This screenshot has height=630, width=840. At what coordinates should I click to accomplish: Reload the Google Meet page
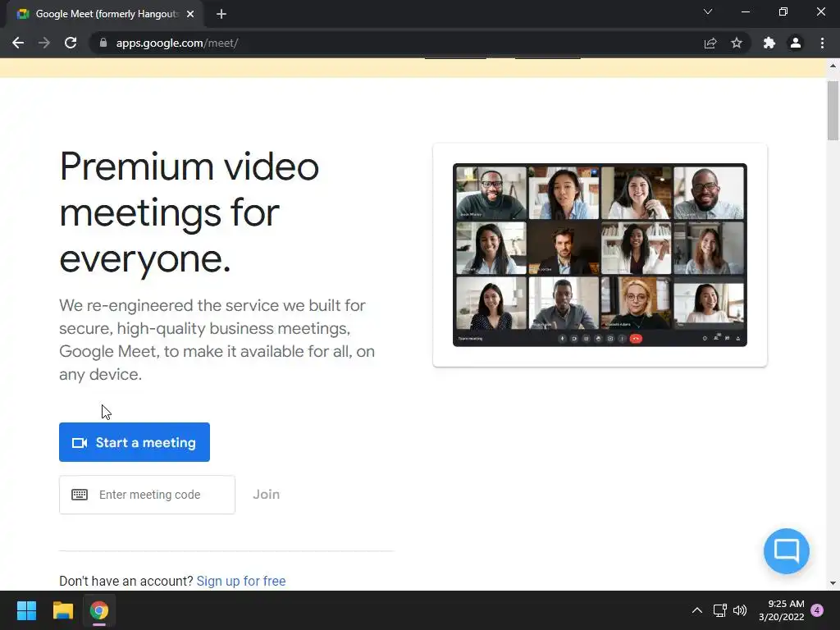71,43
